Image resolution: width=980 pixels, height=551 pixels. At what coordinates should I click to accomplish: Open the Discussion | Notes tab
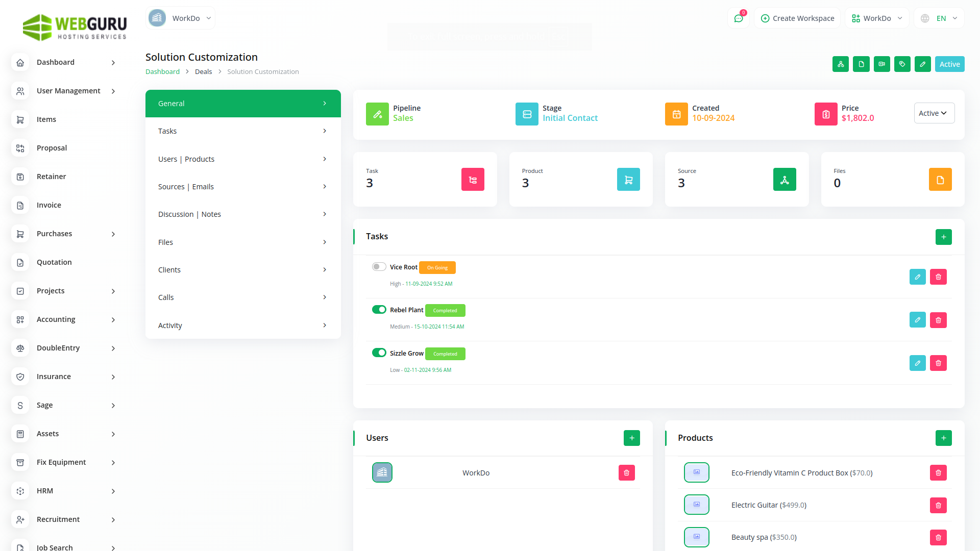pyautogui.click(x=243, y=214)
